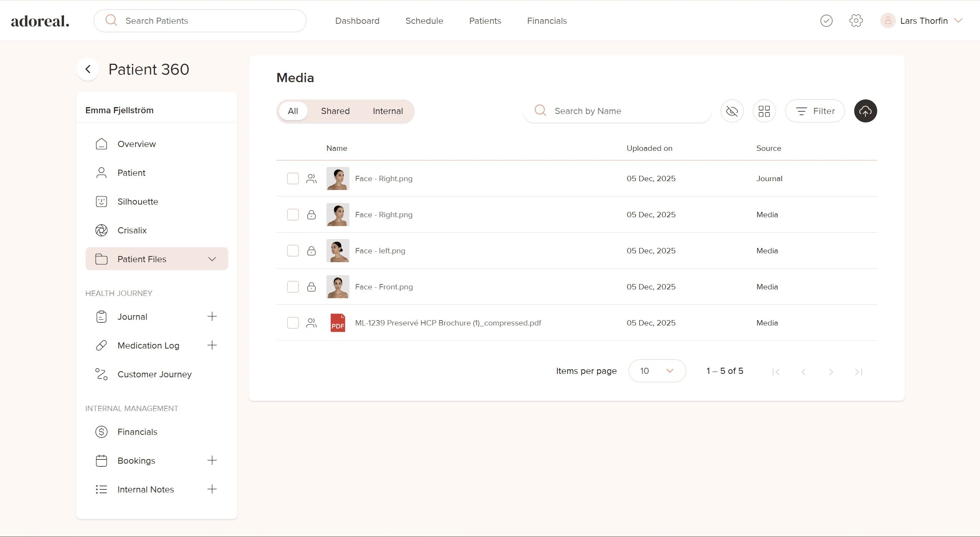Open items per page dropdown
The width and height of the screenshot is (980, 537).
657,371
